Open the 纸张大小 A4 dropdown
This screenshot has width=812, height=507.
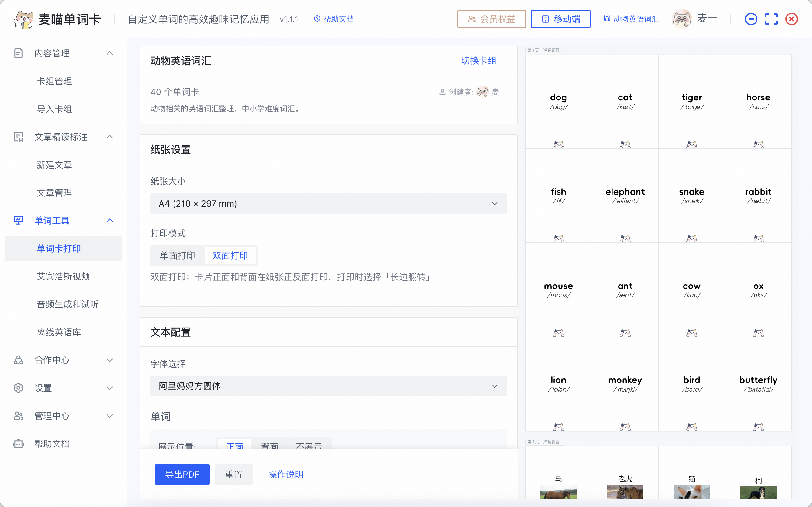point(328,203)
